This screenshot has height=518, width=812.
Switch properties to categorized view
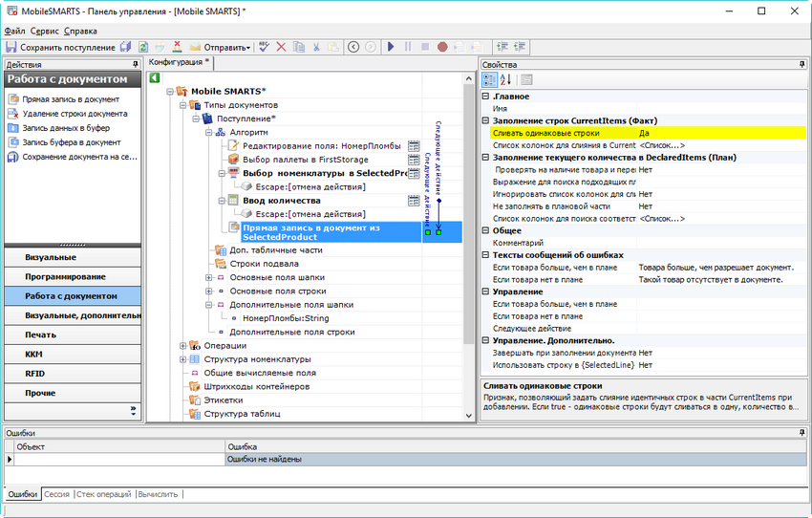[x=489, y=79]
